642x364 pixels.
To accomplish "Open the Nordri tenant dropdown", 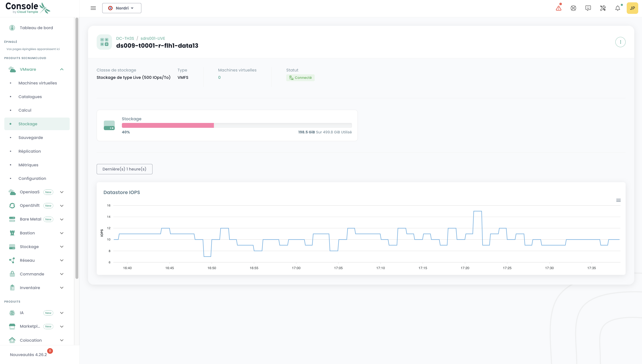I will click(x=122, y=8).
